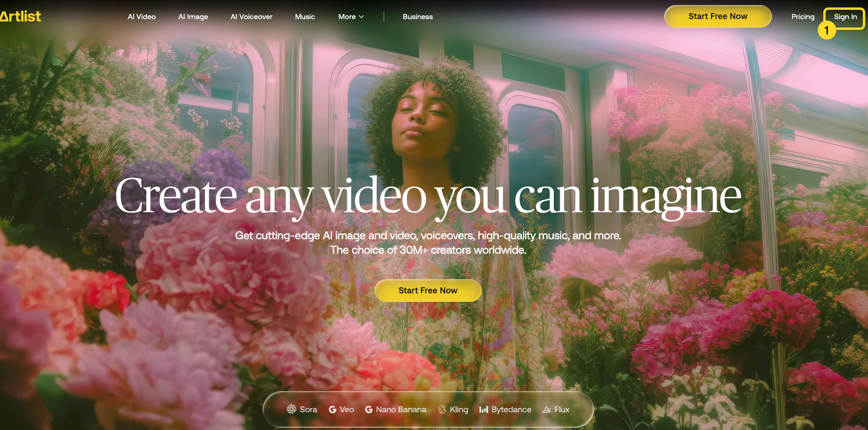The width and height of the screenshot is (868, 430).
Task: Click the Sign In button
Action: pos(845,17)
